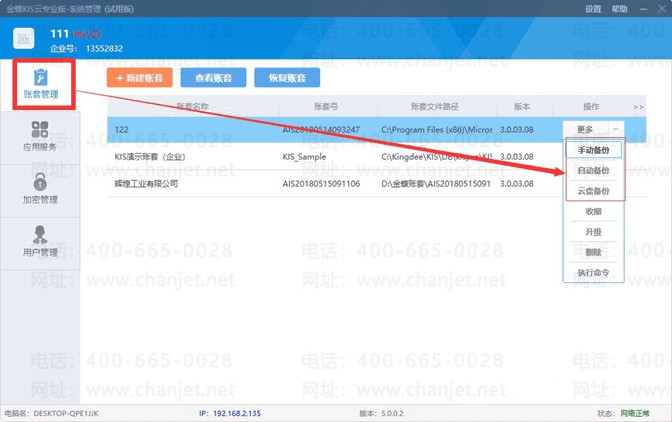
Task: Open 加密管理 lock icon
Action: pos(40,183)
